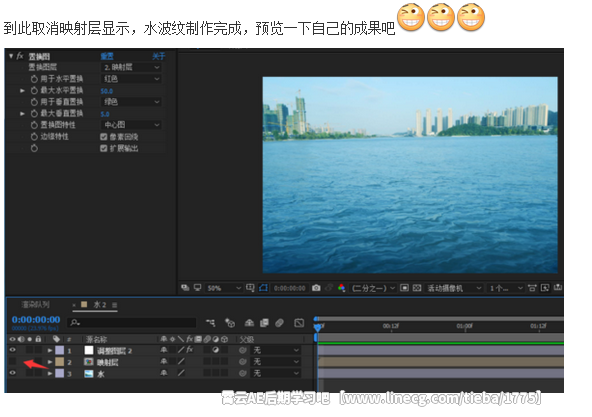Screen dimensions: 592x417
Task: Show layer 2 映射层 visibility box
Action: [12, 361]
